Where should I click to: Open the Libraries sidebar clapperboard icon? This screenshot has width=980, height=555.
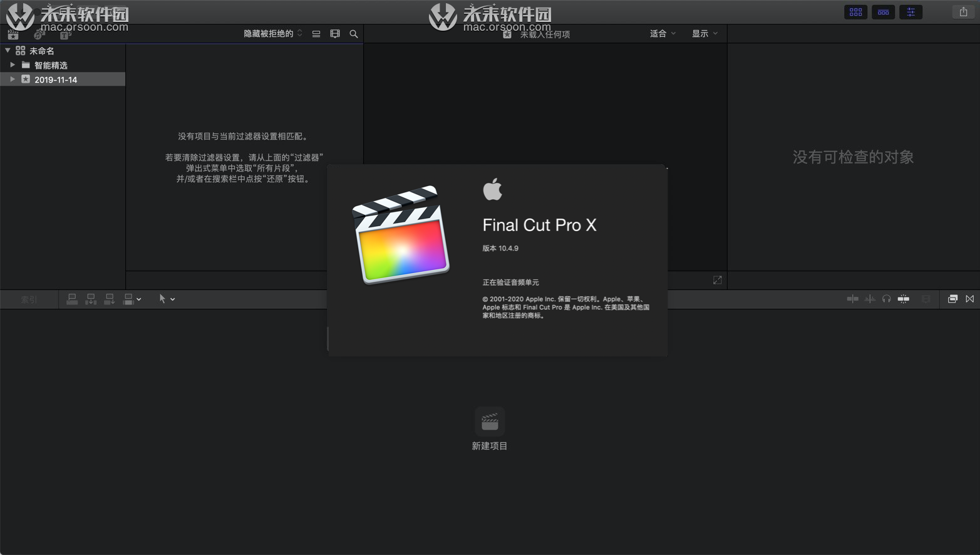tap(13, 35)
